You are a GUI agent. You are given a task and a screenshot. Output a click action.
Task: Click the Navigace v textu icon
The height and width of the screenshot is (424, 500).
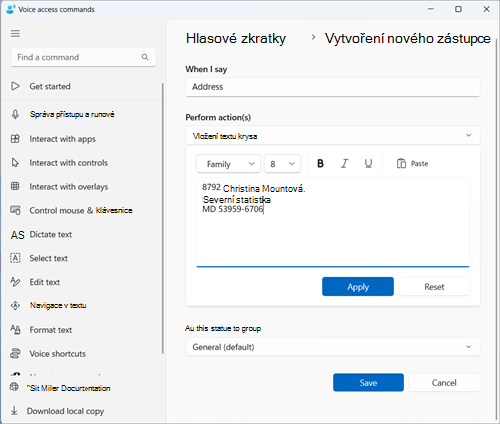point(15,305)
